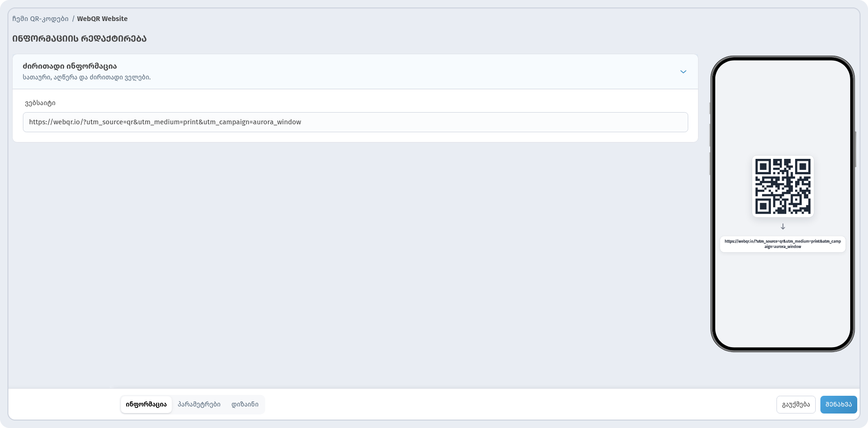This screenshot has height=428, width=868.
Task: Click the slash separator in the breadcrumb
Action: tap(73, 19)
